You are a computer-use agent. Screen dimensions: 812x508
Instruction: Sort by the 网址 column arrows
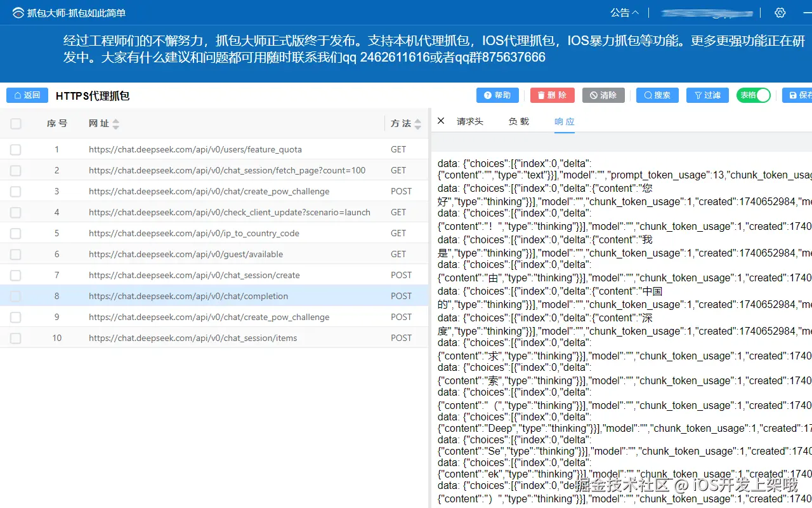[115, 124]
